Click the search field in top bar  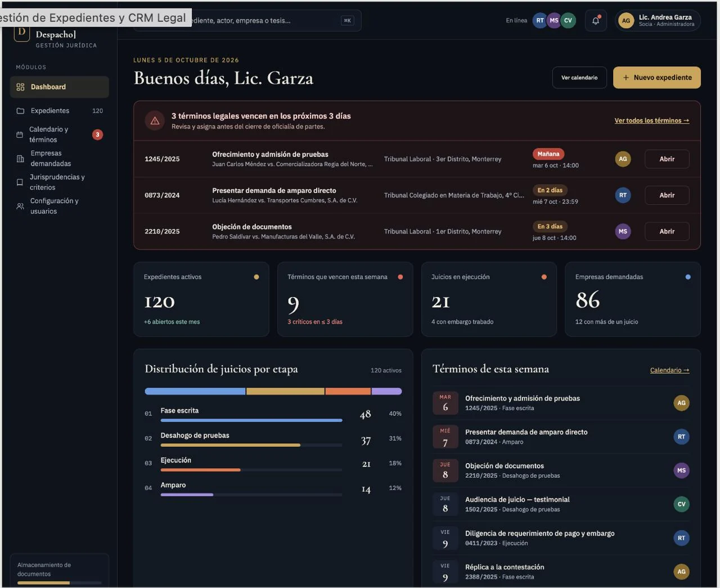[x=247, y=21]
